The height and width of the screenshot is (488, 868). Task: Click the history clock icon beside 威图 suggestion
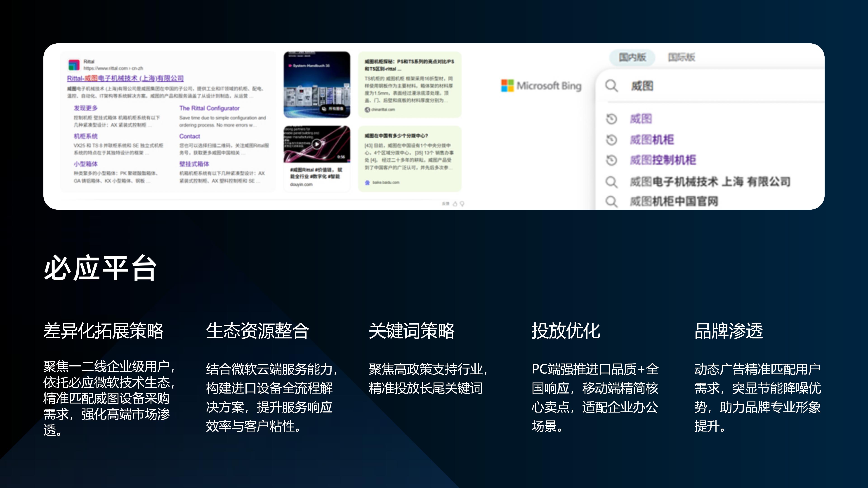click(x=612, y=119)
